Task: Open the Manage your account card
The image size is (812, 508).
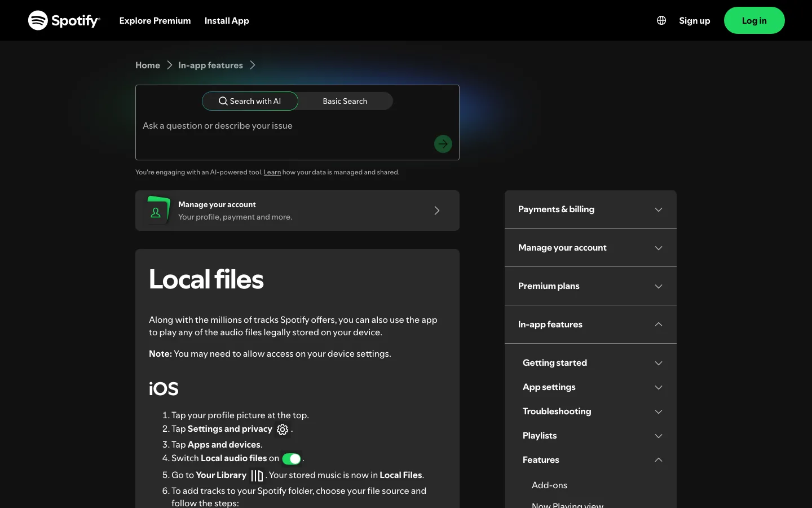Action: pos(297,211)
